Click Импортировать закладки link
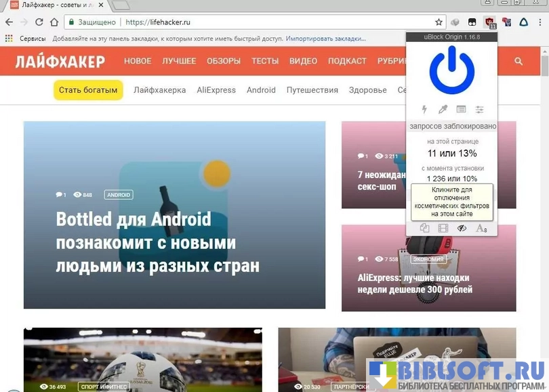Image resolution: width=549 pixels, height=392 pixels. coord(320,39)
